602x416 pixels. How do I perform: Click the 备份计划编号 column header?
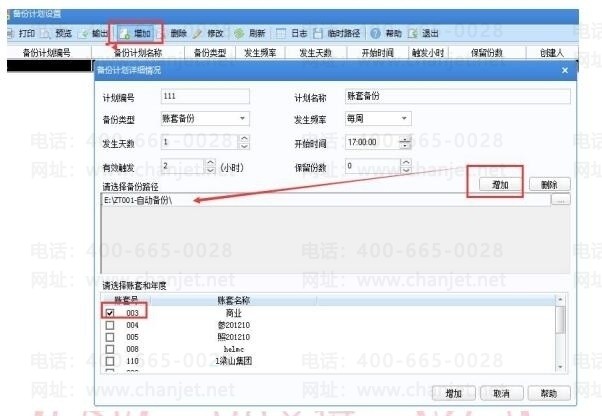49,53
